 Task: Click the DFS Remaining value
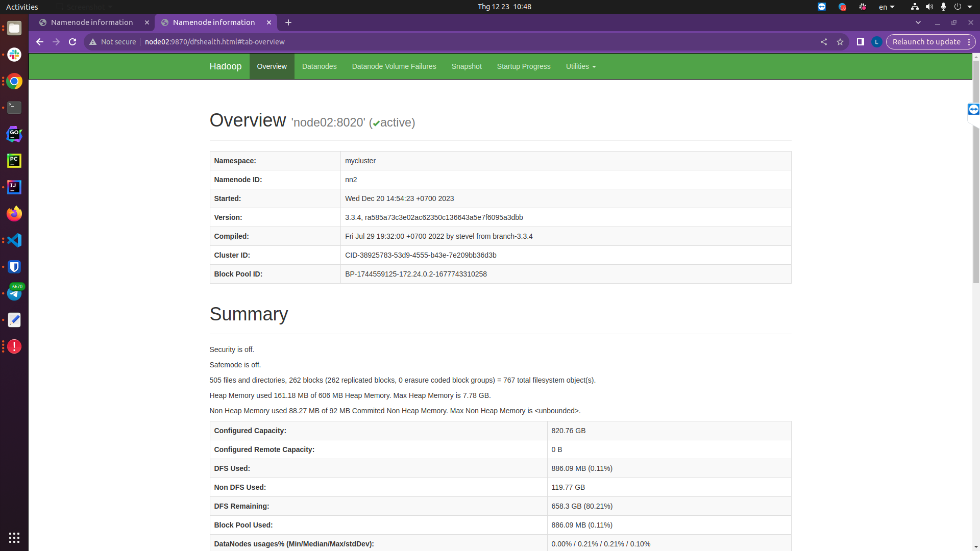click(x=582, y=506)
